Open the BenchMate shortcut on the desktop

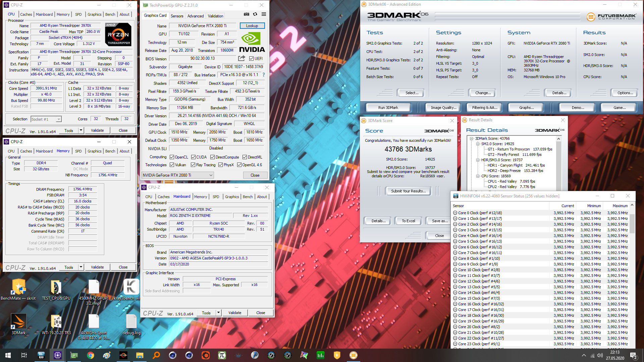18,289
